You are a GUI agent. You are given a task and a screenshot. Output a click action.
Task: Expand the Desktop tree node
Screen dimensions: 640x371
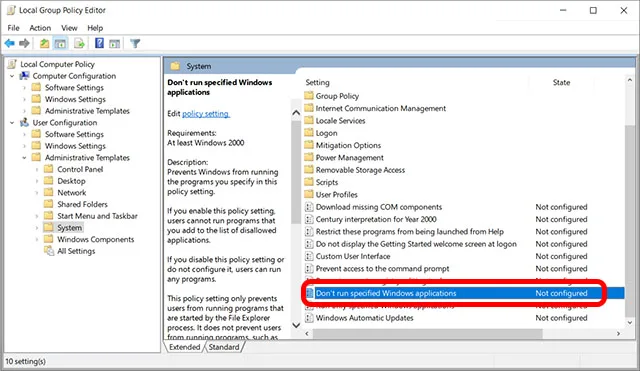tap(36, 181)
